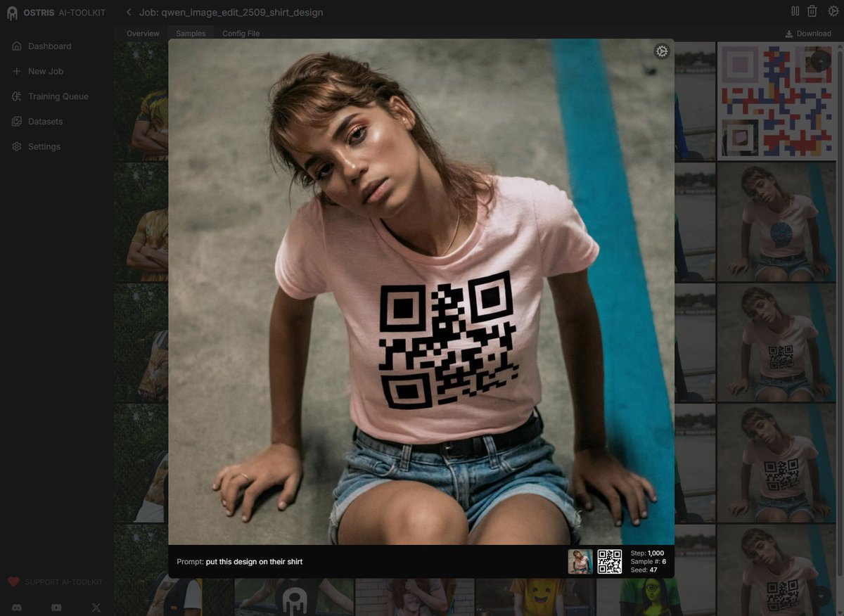Click the prompt text 'put this design on their shirt'

pyautogui.click(x=254, y=562)
